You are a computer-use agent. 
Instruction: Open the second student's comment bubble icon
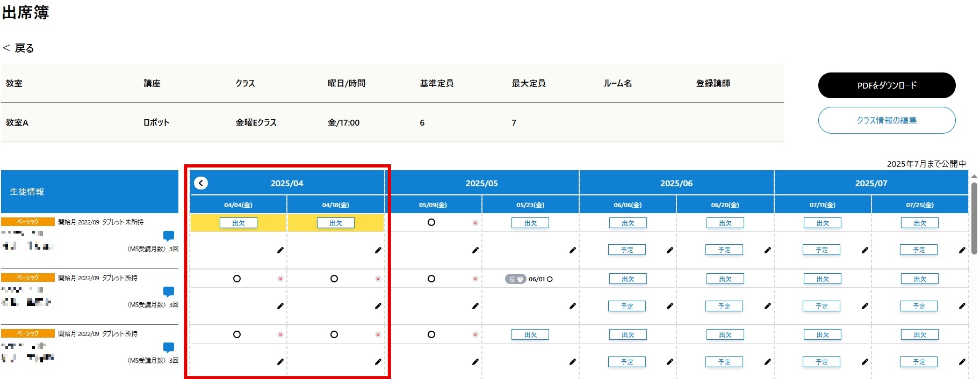point(169,291)
